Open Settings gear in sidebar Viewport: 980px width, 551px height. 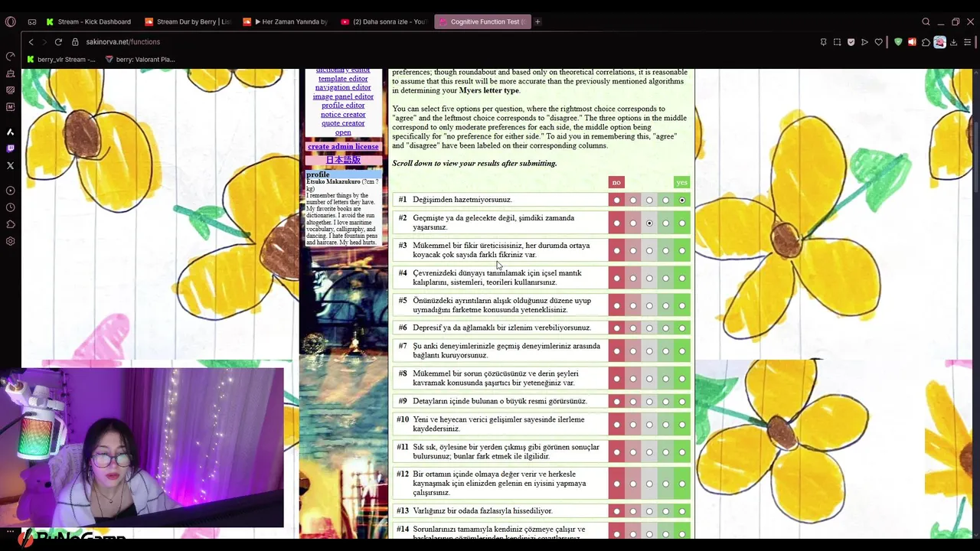[10, 241]
